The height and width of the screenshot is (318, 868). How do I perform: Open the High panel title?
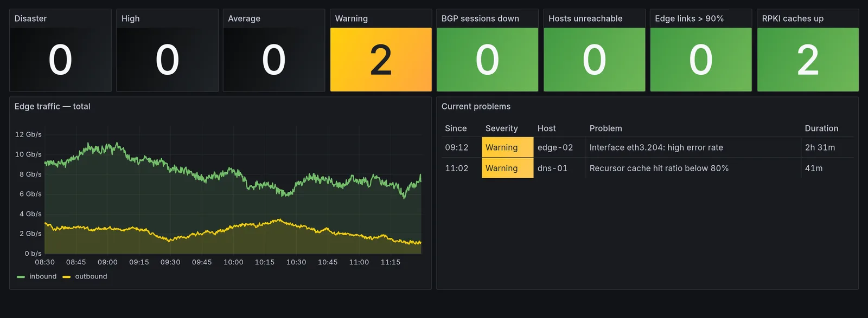coord(130,18)
